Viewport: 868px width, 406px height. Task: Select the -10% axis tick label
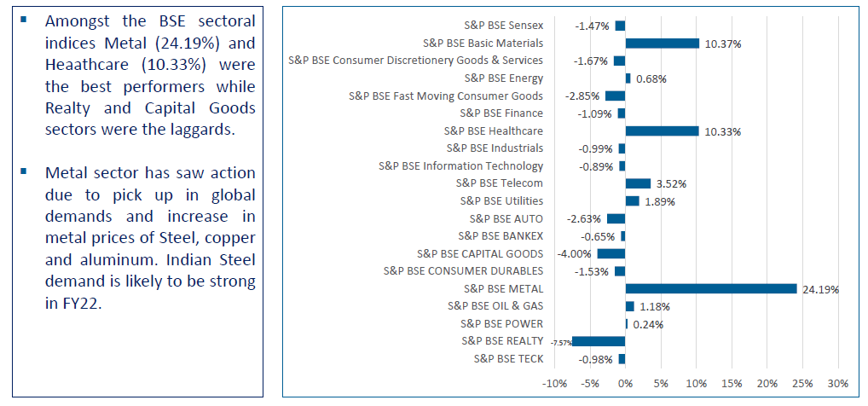[x=554, y=381]
